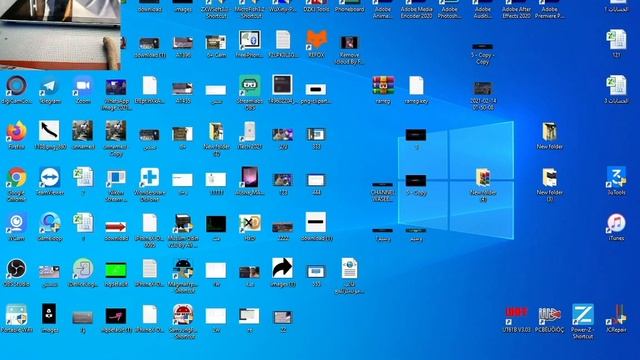Image resolution: width=640 pixels, height=360 pixels.
Task: Launch Google Chrome shortcut
Action: click(16, 178)
